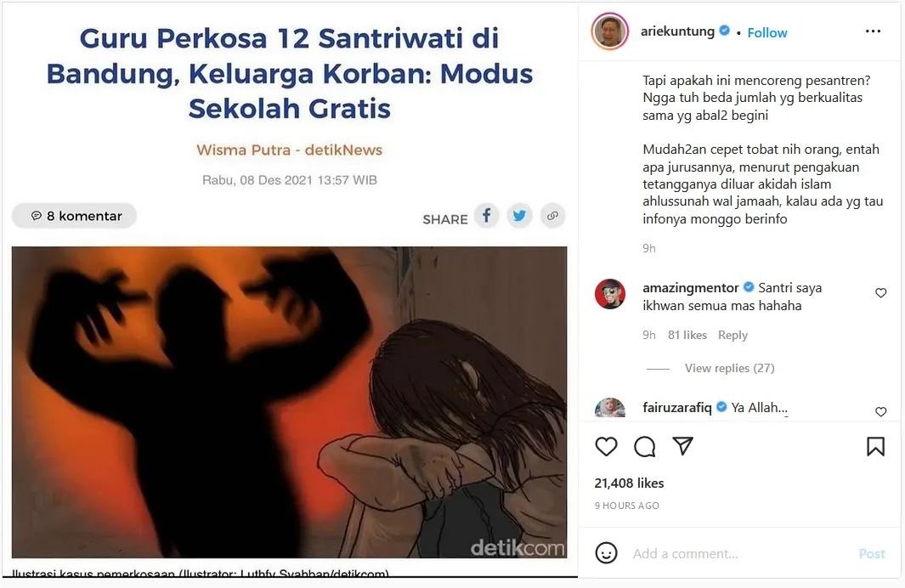Open emoji picker smiley icon

(606, 553)
